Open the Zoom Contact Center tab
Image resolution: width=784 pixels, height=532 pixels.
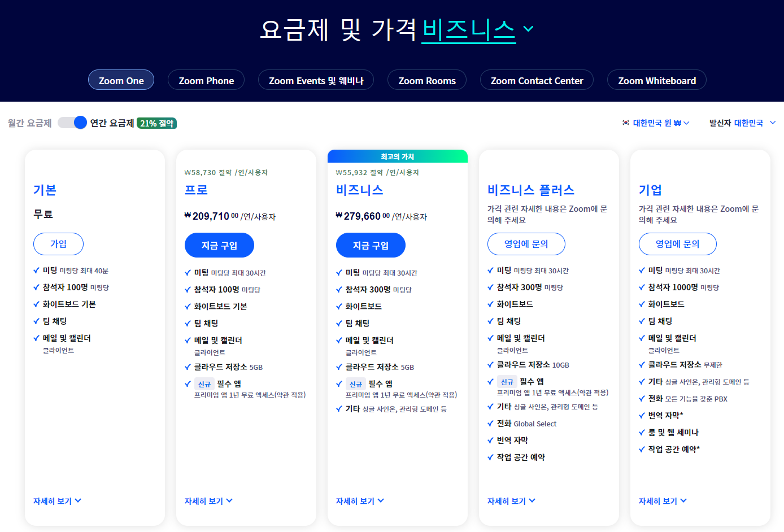[x=537, y=80]
